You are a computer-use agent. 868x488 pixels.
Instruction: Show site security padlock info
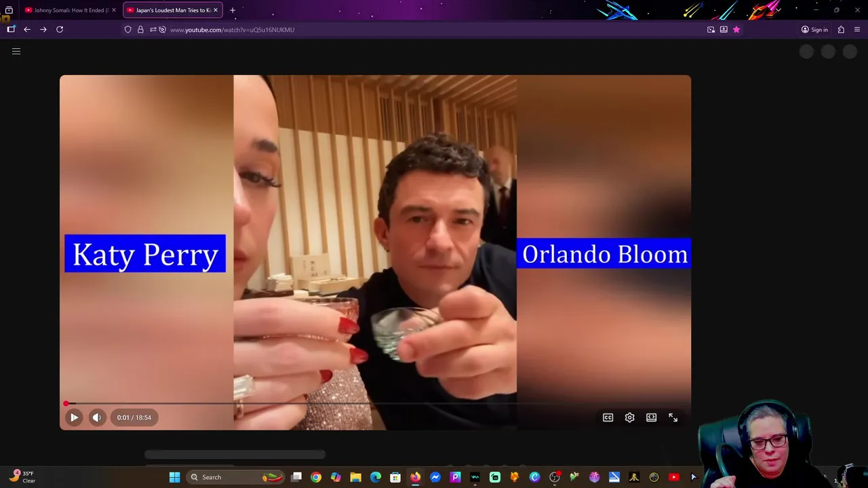[140, 30]
